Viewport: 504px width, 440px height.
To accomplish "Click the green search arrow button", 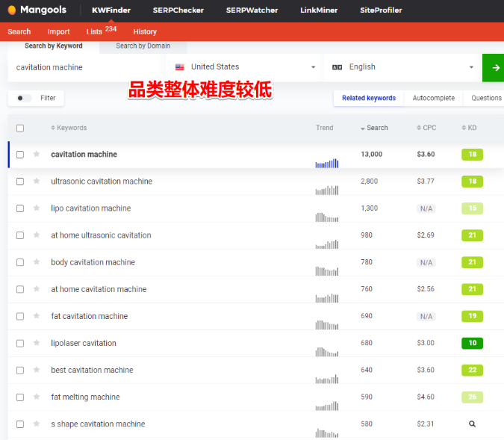I will click(494, 67).
